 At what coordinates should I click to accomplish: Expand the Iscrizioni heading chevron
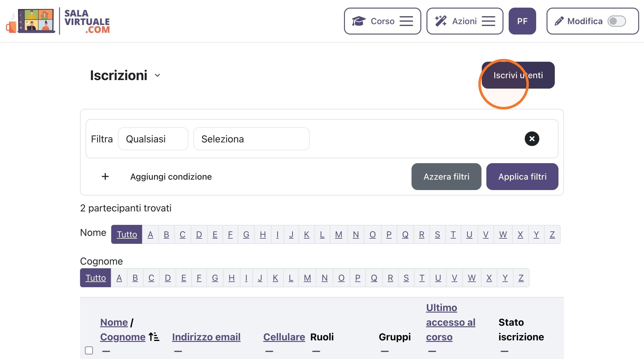[157, 75]
